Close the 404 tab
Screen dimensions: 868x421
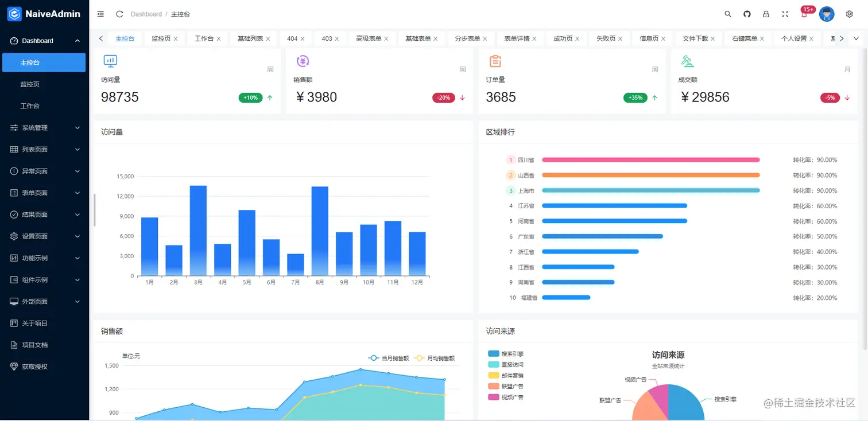[x=303, y=39]
